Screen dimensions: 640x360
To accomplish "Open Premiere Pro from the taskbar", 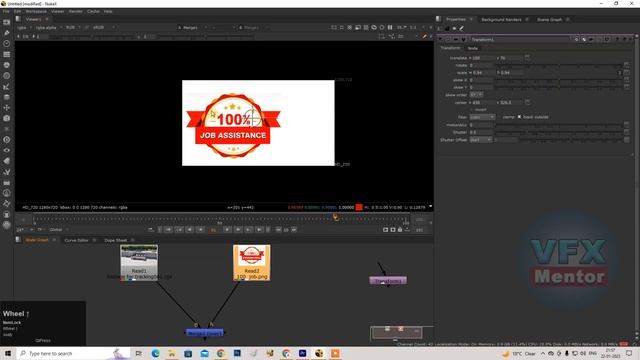I will [302, 353].
